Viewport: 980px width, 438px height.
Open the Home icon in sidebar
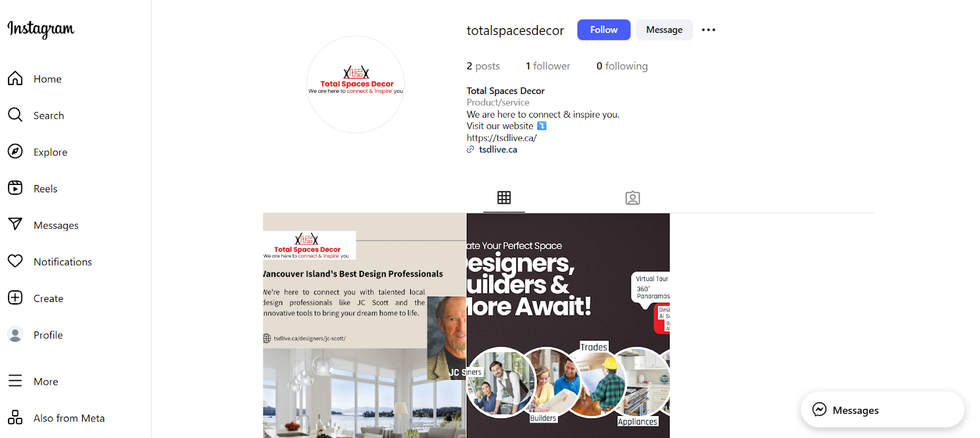pos(15,78)
